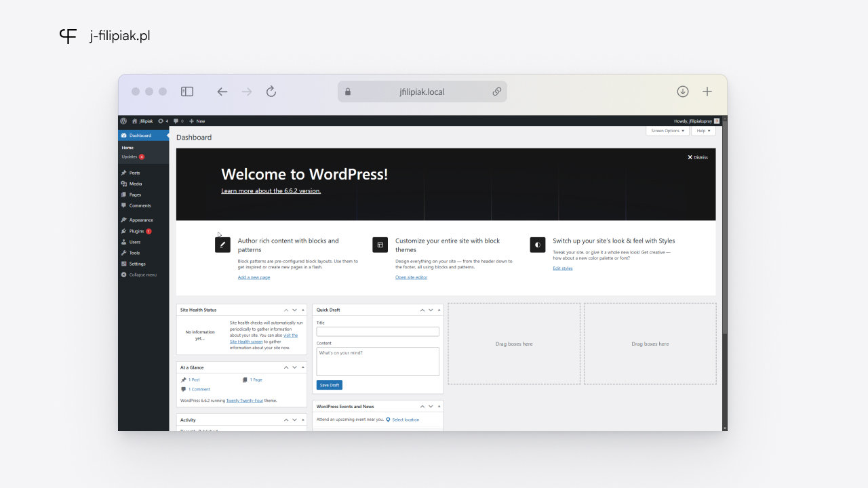Click the plus New icon in admin bar

pos(191,121)
